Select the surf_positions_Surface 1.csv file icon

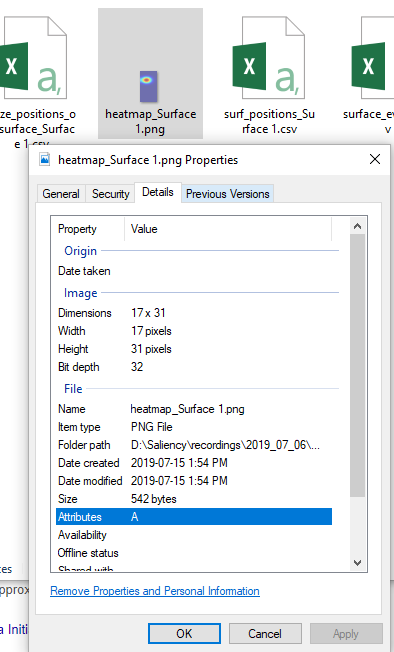point(268,57)
